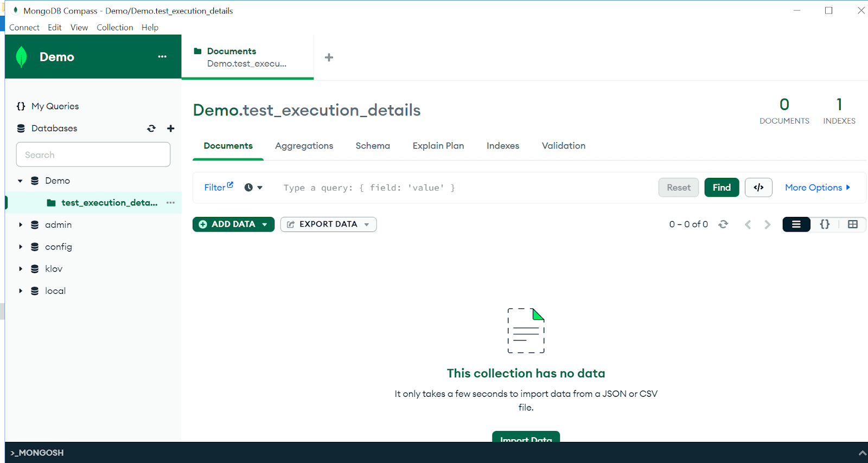Screen dimensions: 868x463
Task: Click the sidebar Search field
Action: tap(93, 155)
